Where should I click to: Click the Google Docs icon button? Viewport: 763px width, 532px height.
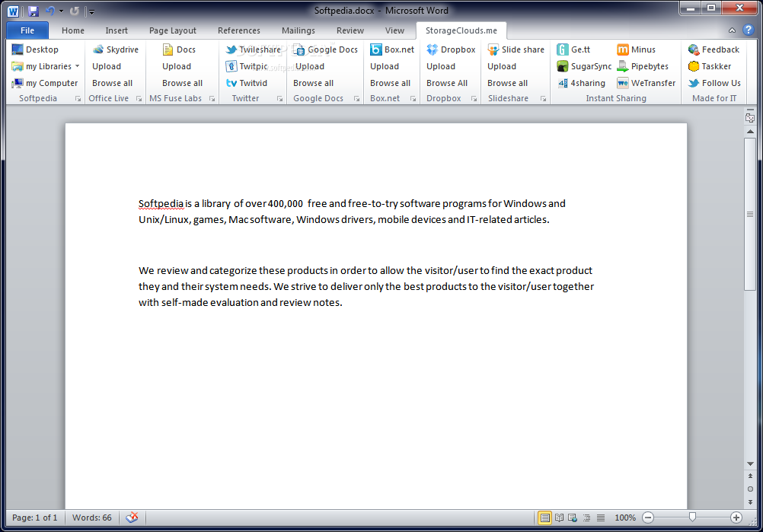326,49
